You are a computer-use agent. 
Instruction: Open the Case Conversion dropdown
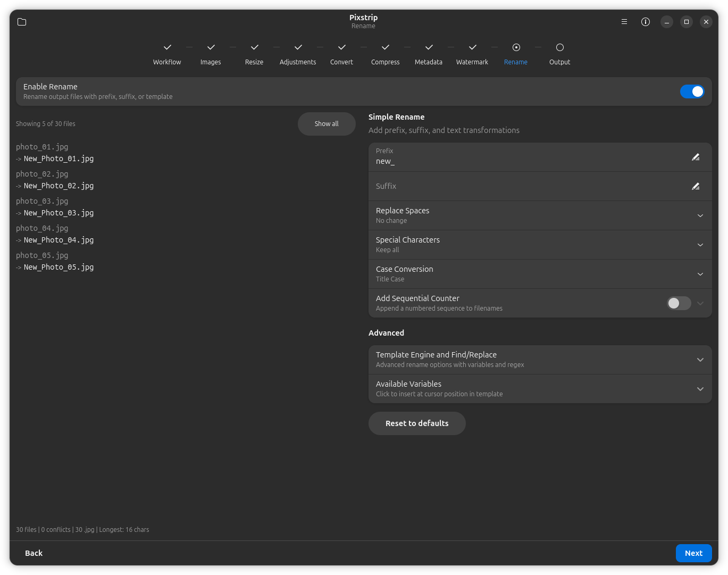tap(700, 274)
